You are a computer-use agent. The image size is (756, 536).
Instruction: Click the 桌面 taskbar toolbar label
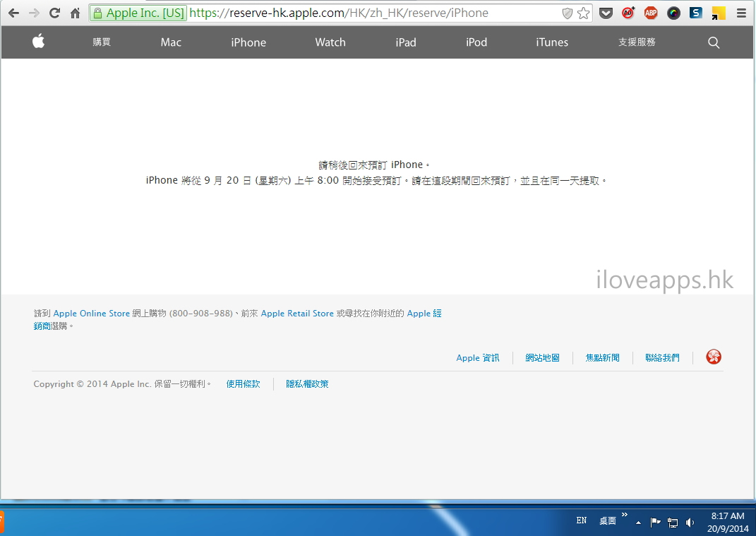(x=608, y=520)
